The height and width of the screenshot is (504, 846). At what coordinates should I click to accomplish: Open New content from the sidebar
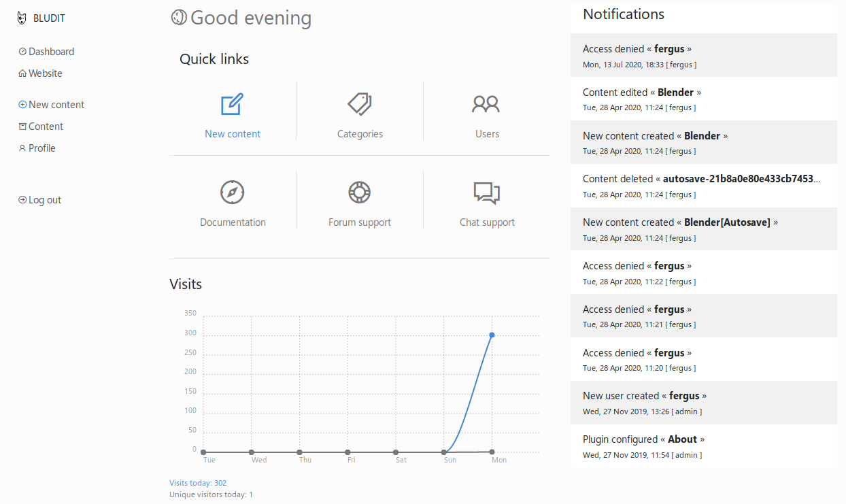56,105
